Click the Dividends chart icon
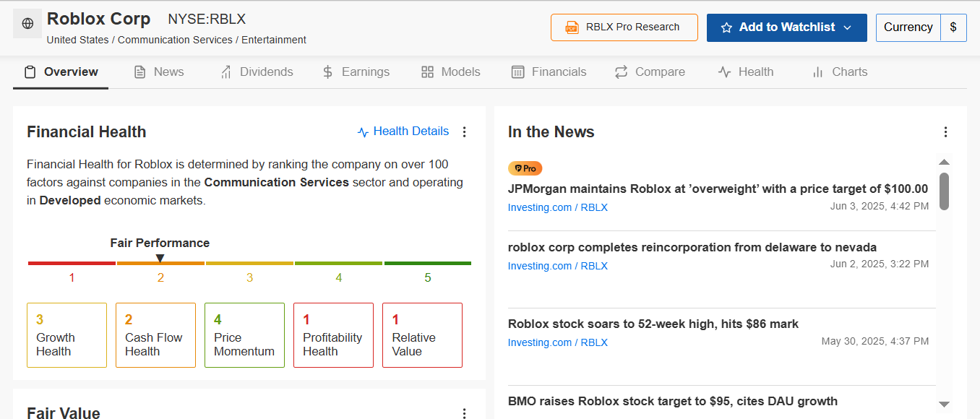This screenshot has width=980, height=419. click(x=226, y=72)
